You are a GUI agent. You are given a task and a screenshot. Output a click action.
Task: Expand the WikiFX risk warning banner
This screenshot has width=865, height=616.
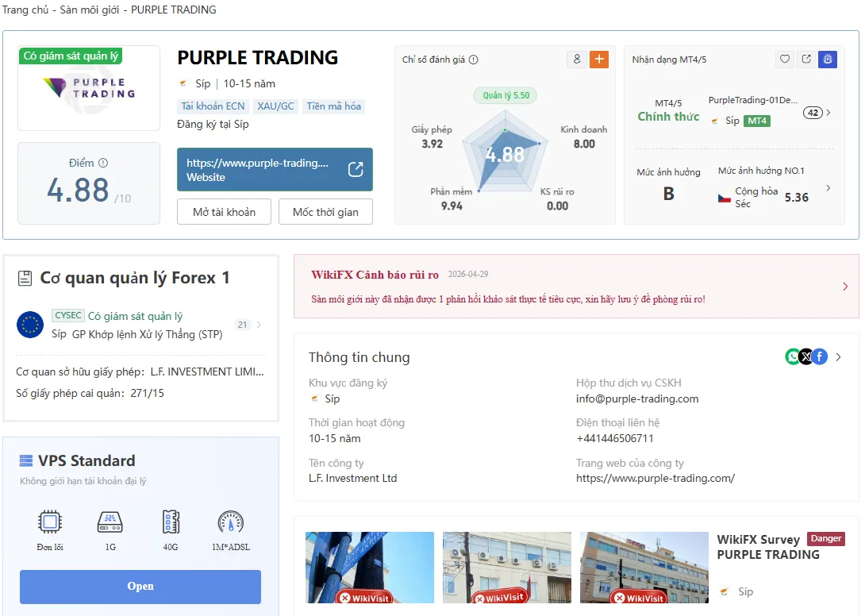pyautogui.click(x=576, y=286)
